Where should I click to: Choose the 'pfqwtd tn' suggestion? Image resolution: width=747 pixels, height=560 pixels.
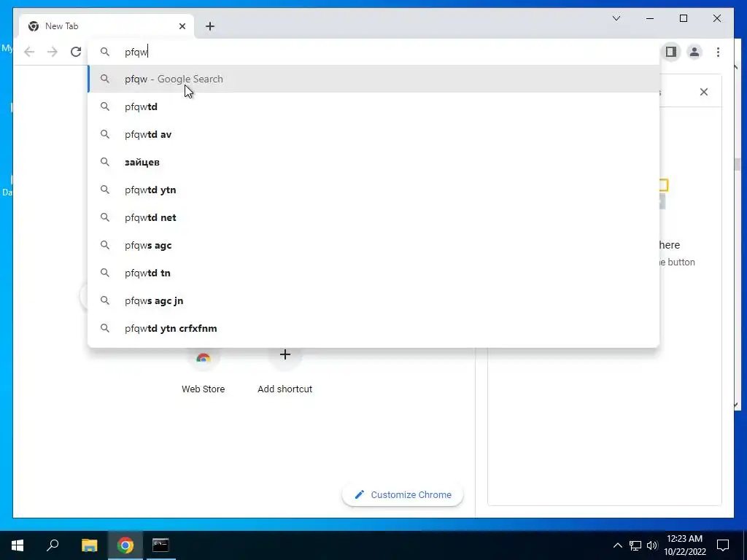373,273
